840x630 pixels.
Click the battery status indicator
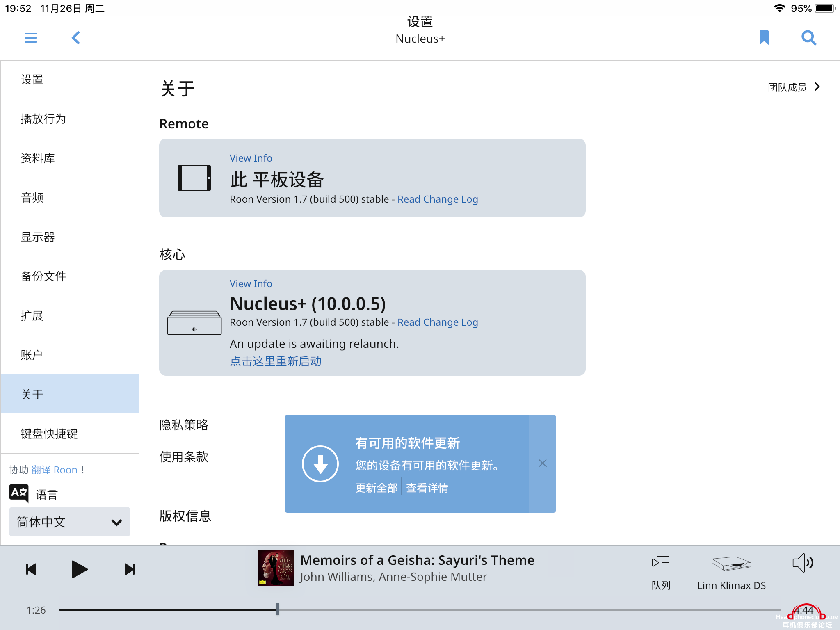pos(825,8)
